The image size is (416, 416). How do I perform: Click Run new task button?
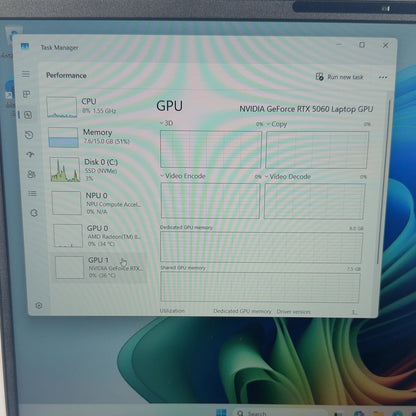coord(339,77)
